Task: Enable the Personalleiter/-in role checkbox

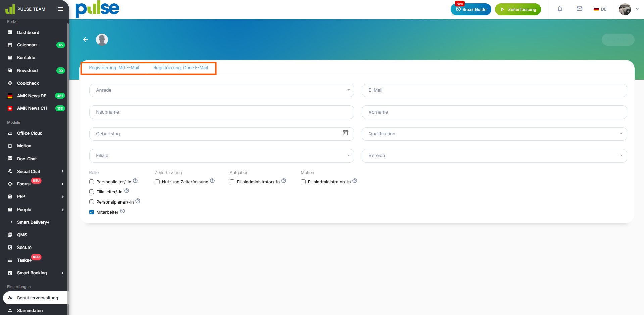Action: pos(92,182)
